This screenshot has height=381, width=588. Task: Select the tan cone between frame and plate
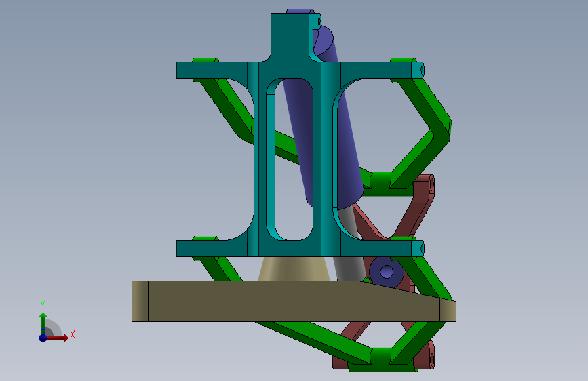(x=294, y=268)
